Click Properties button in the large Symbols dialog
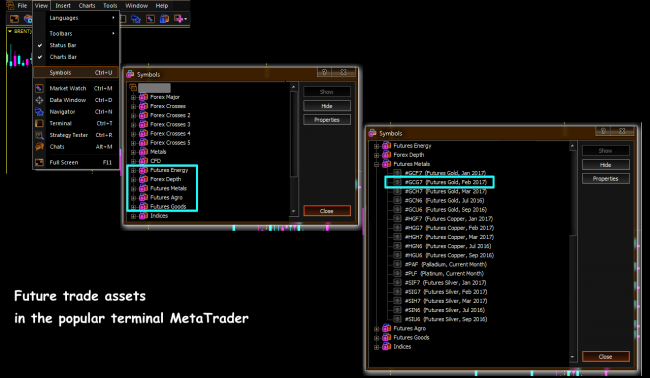Viewport: 650px width, 378px height. coord(606,179)
